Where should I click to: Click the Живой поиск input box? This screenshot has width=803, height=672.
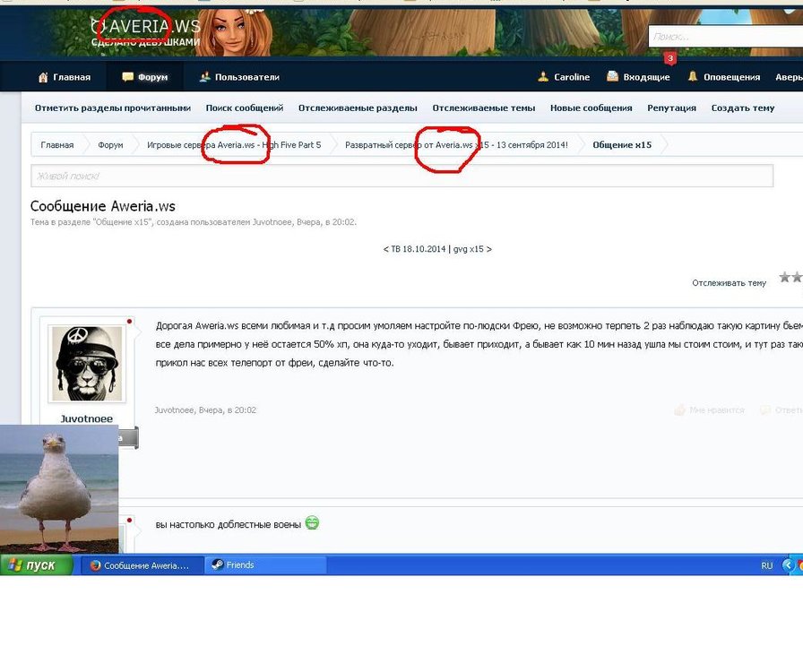401,176
